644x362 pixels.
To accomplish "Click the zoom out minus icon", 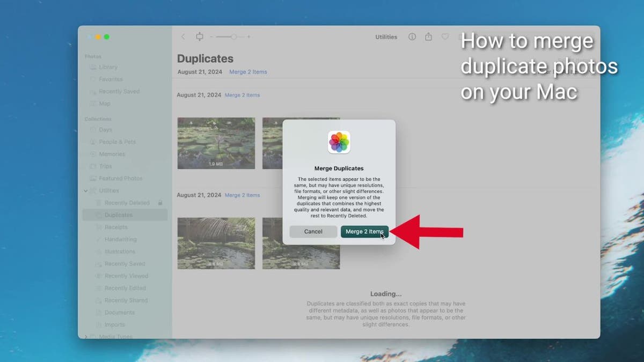I will (x=211, y=37).
